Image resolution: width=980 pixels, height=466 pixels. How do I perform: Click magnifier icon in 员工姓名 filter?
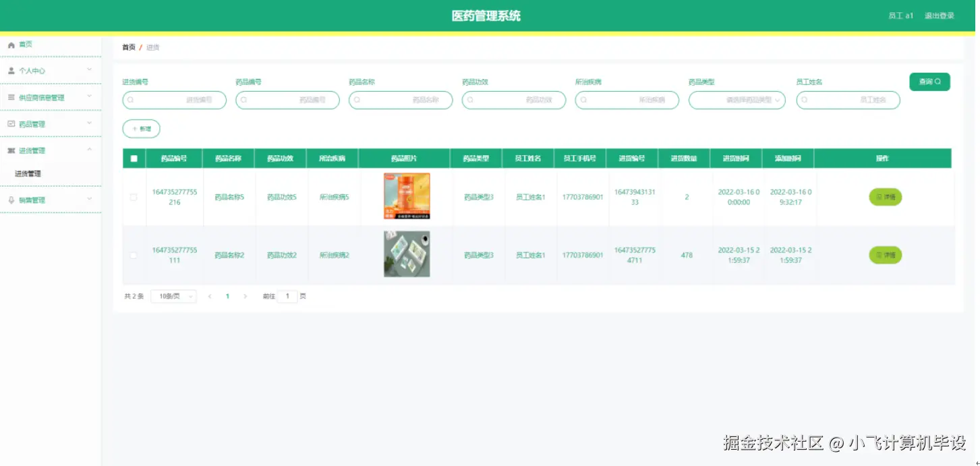pos(805,100)
